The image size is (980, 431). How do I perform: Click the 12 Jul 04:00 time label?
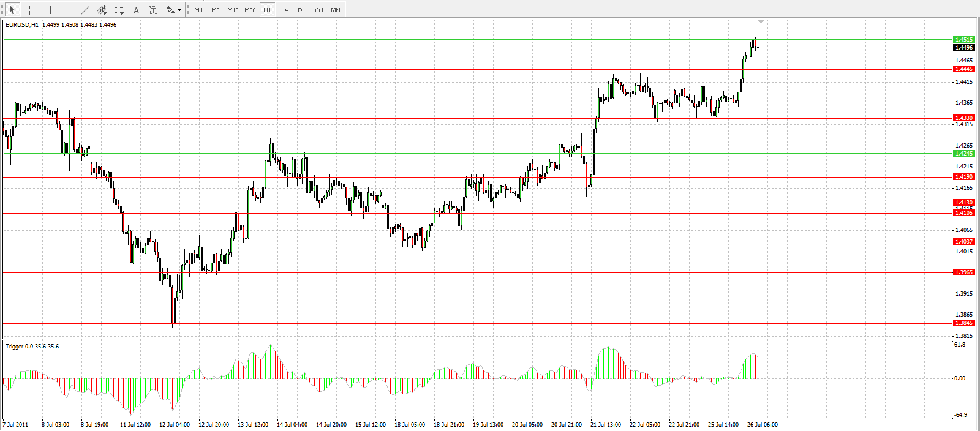[x=175, y=425]
